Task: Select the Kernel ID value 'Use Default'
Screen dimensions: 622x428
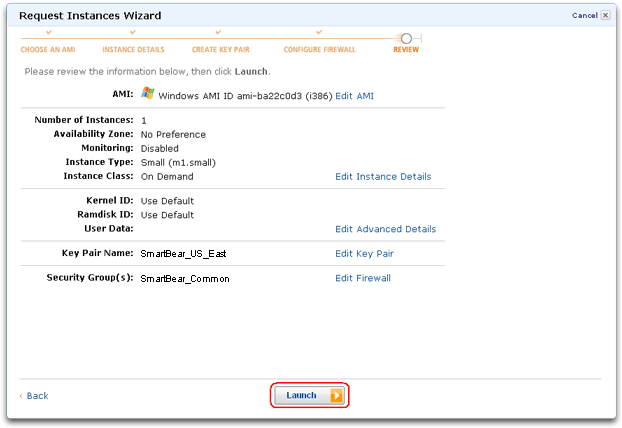Action: point(167,201)
